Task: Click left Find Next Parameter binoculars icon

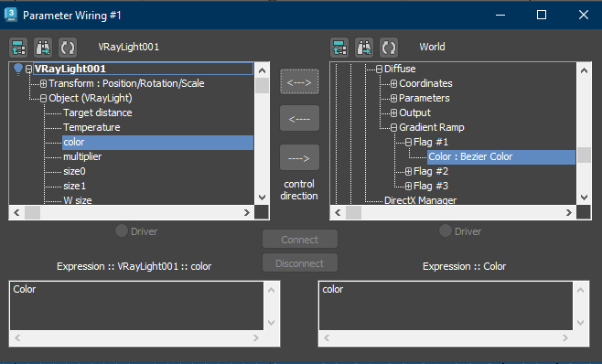Action: tap(43, 48)
